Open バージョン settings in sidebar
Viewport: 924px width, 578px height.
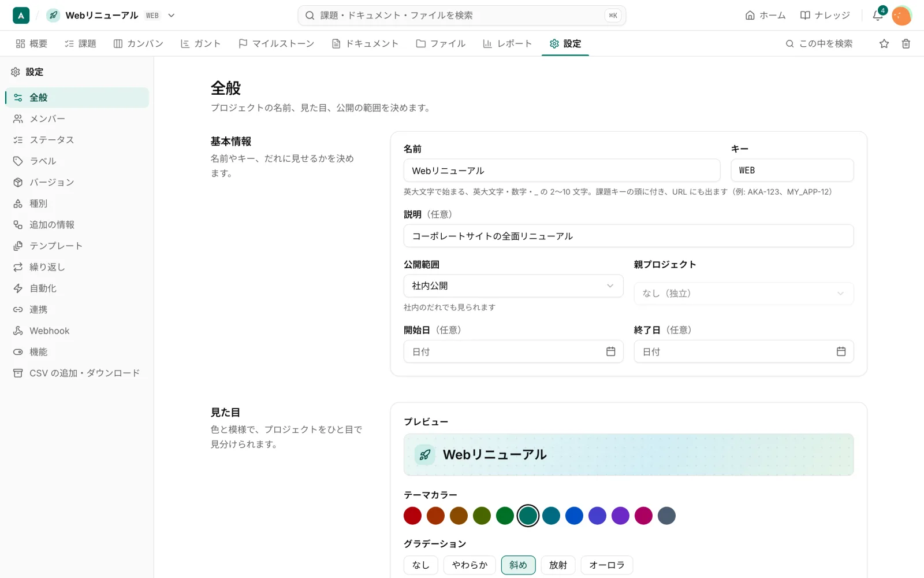pyautogui.click(x=77, y=182)
